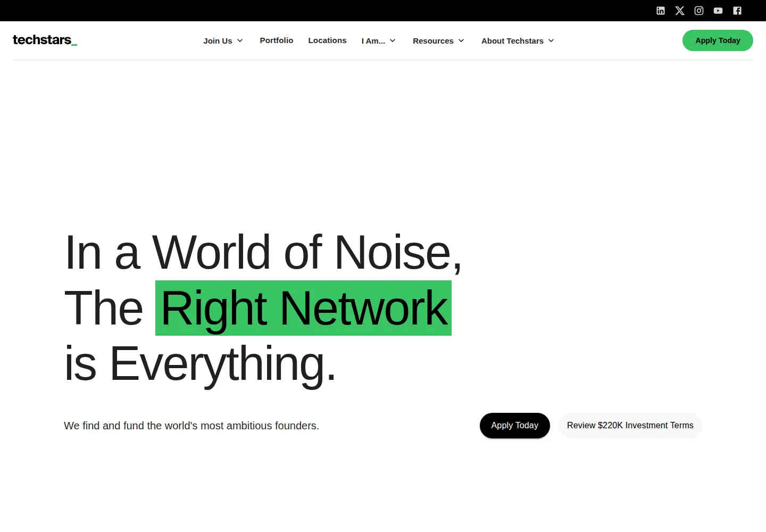Expand the Join Us dropdown menu
This screenshot has height=532, width=766.
pos(223,41)
